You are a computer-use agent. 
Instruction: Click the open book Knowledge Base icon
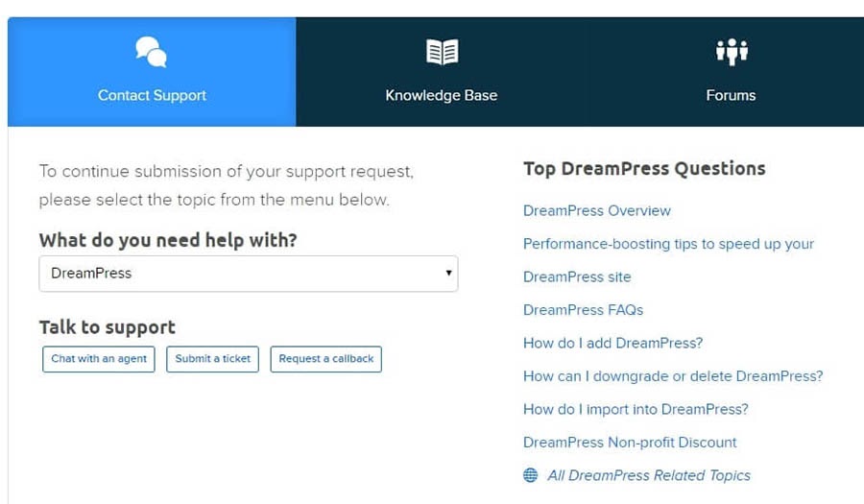pos(442,52)
